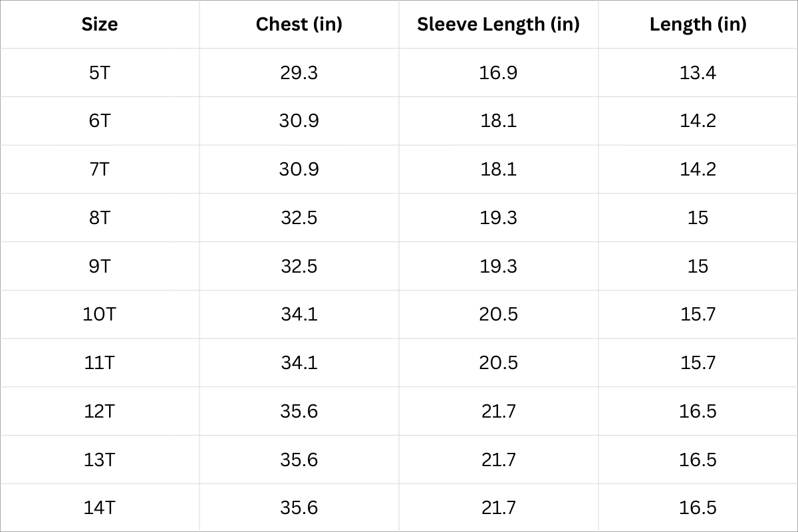798x532 pixels.
Task: Select the 8T size cell
Action: tap(100, 217)
